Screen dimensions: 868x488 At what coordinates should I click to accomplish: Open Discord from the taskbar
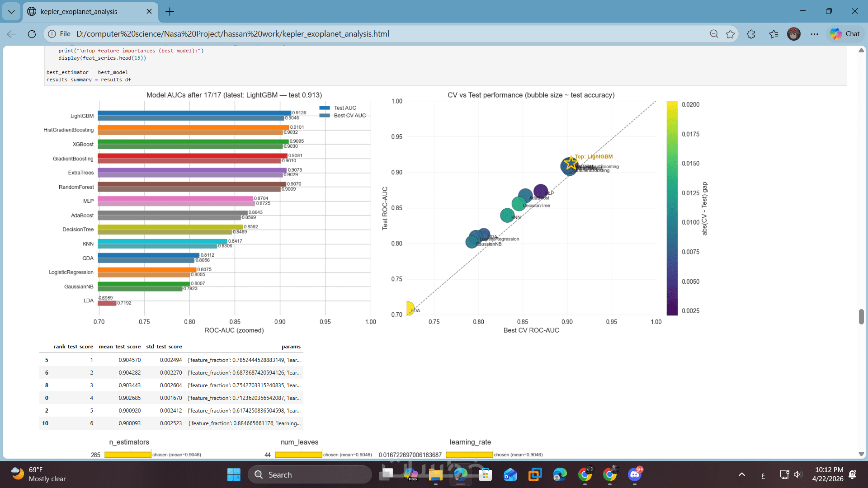point(635,474)
